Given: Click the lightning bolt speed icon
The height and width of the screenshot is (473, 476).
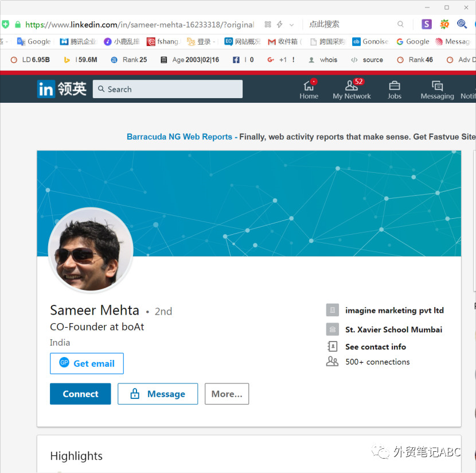Looking at the screenshot, I should 280,24.
